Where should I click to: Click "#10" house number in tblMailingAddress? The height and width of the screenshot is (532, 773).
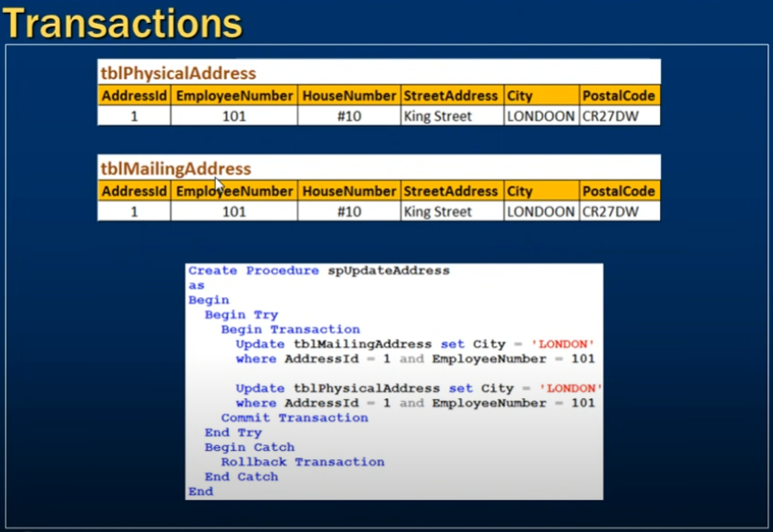click(349, 212)
